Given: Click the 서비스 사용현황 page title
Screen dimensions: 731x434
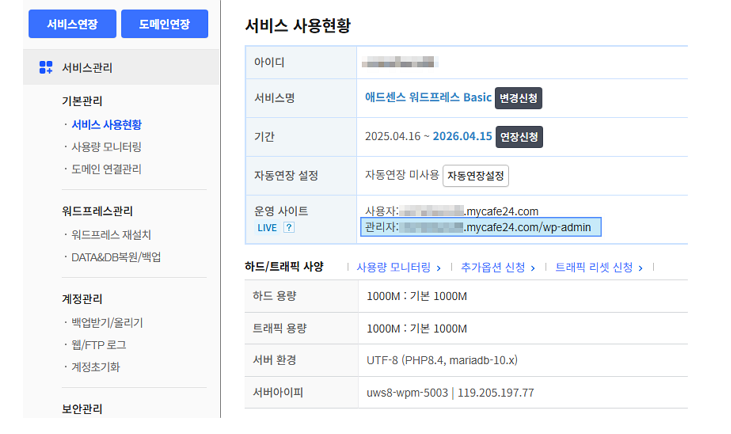Looking at the screenshot, I should (297, 25).
